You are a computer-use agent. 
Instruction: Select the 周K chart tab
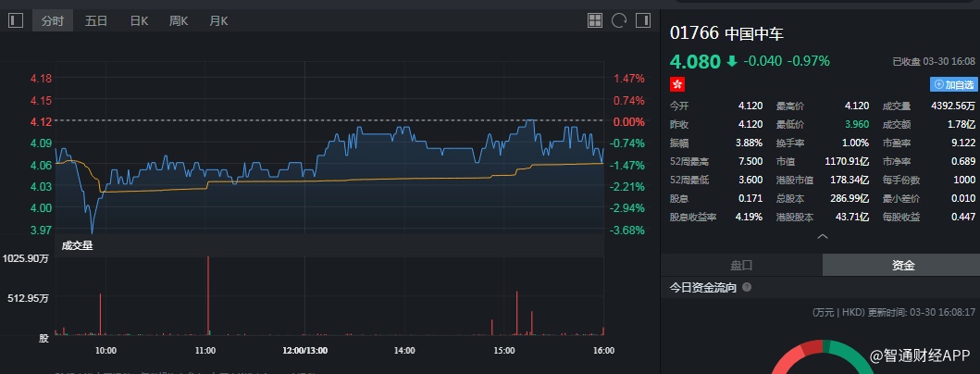(x=179, y=20)
